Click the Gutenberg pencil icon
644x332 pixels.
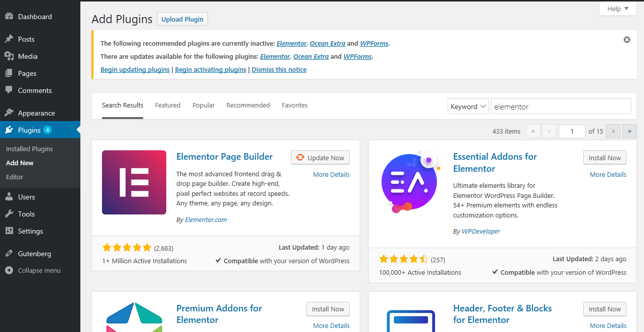(9, 254)
